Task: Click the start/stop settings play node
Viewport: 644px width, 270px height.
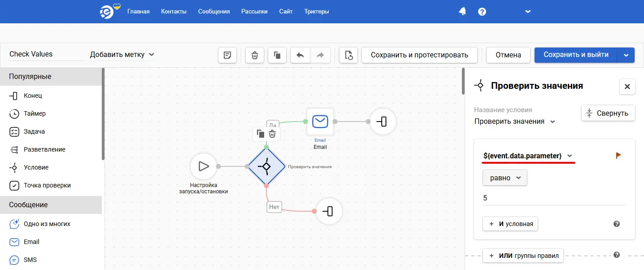Action: click(x=204, y=166)
